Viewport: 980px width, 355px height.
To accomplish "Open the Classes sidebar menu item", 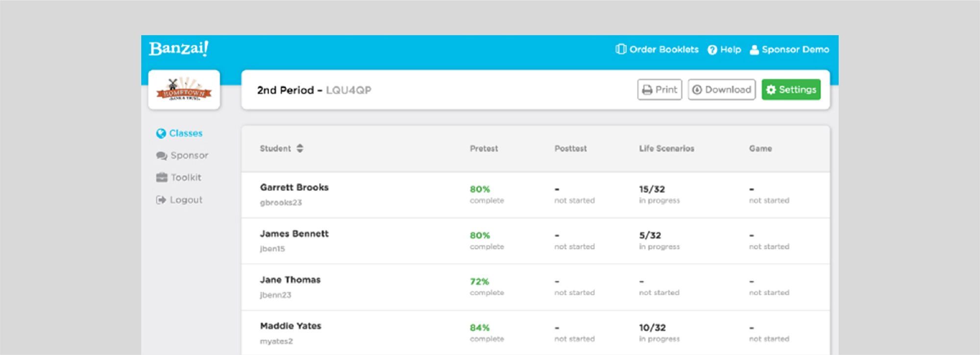I will click(x=179, y=133).
